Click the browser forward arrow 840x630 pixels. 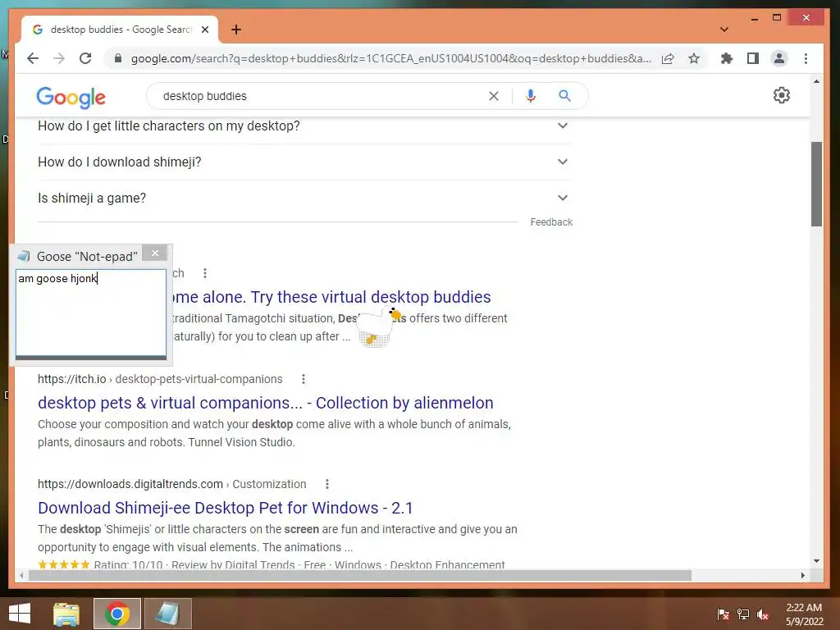pyautogui.click(x=59, y=58)
